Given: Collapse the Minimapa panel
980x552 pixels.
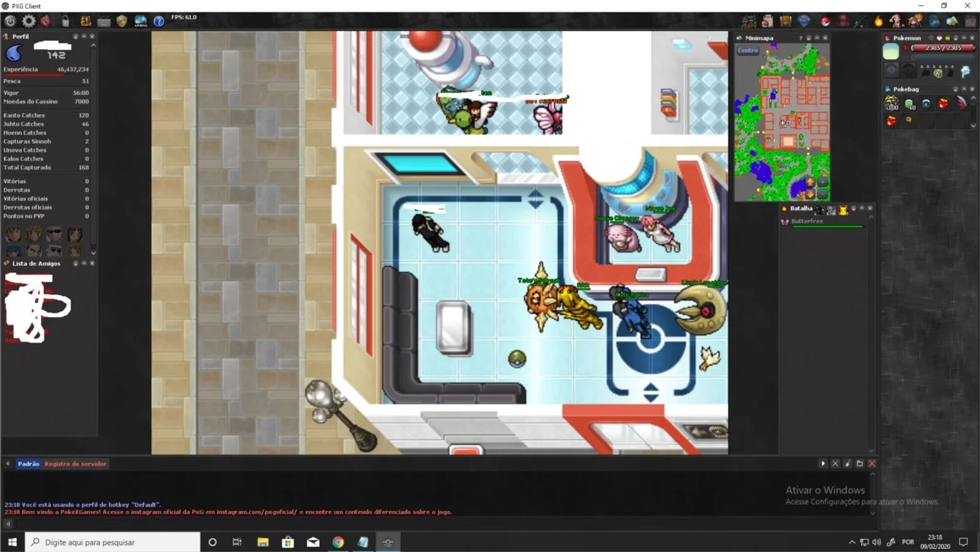Looking at the screenshot, I should coord(817,38).
